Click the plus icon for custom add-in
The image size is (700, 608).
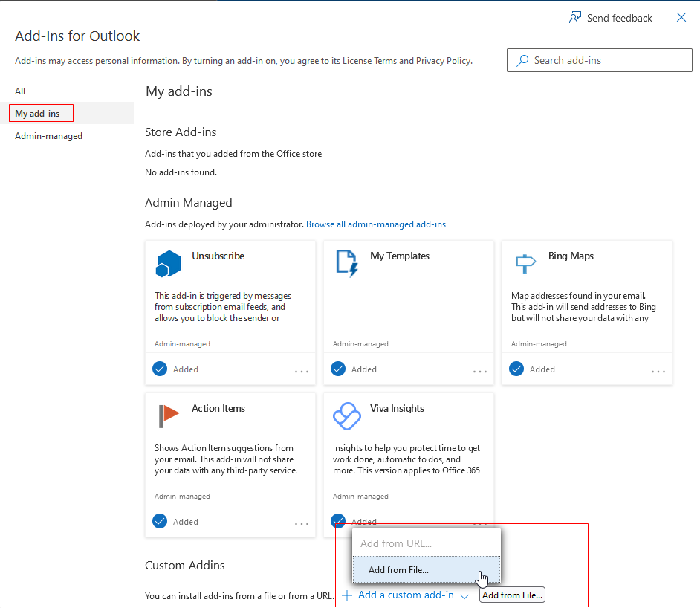(347, 595)
